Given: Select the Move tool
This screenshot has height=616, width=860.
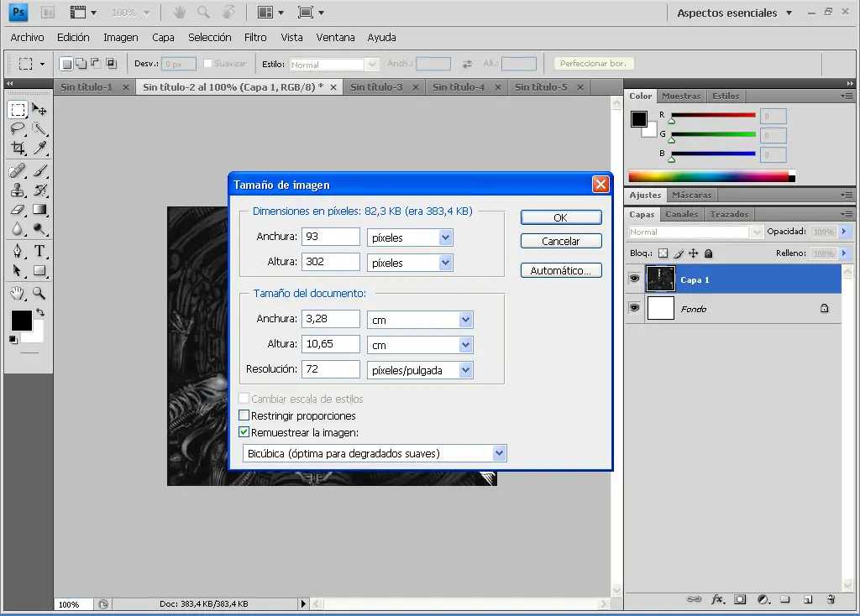Looking at the screenshot, I should click(39, 110).
